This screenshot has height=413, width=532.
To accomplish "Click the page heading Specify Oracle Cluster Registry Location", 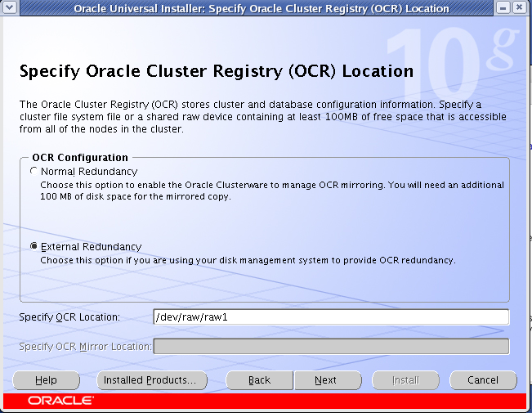I will 217,72.
